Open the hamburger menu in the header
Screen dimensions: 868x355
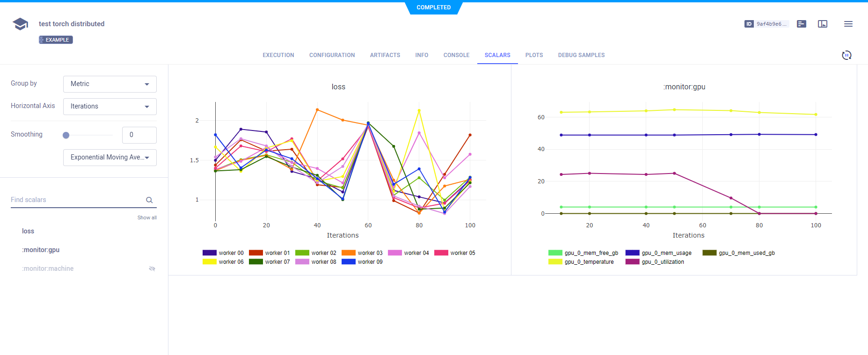[x=848, y=24]
